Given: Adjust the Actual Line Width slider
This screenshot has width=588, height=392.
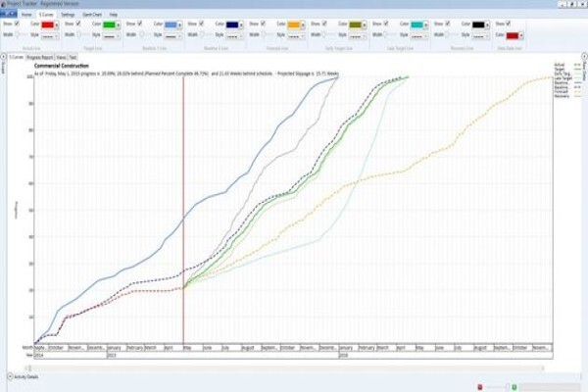Looking at the screenshot, I should point(22,34).
